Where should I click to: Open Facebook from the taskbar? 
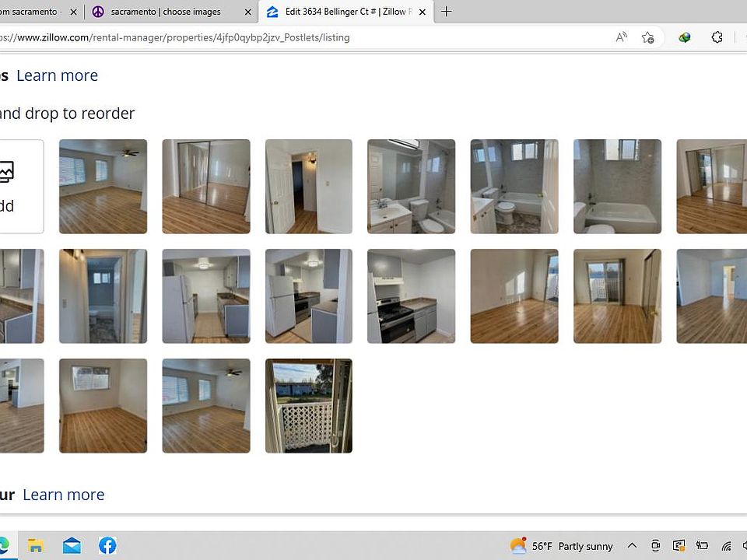(107, 545)
